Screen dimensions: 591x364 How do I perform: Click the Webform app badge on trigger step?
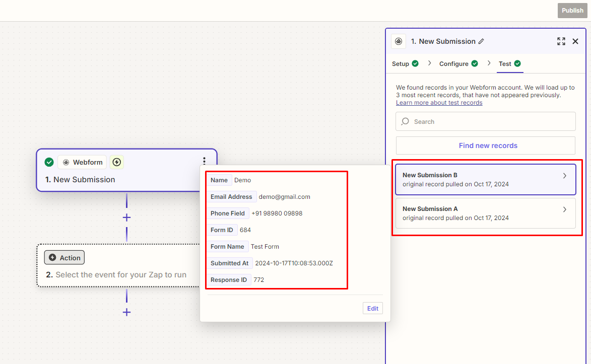(x=82, y=162)
